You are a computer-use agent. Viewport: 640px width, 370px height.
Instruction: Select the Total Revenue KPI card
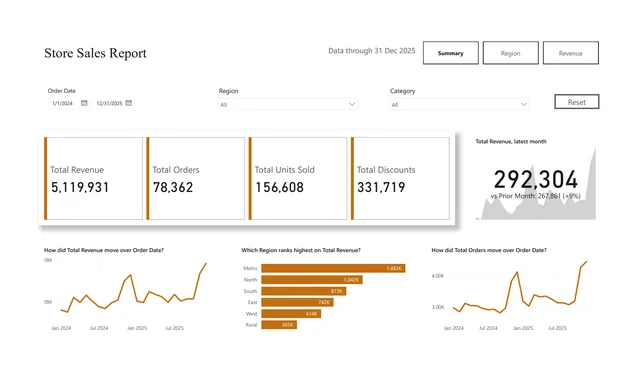coord(93,178)
